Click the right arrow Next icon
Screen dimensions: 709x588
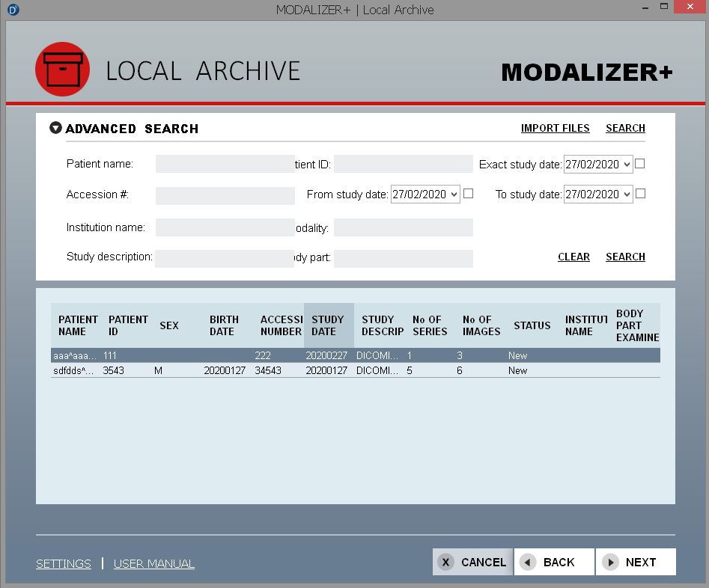(x=610, y=563)
